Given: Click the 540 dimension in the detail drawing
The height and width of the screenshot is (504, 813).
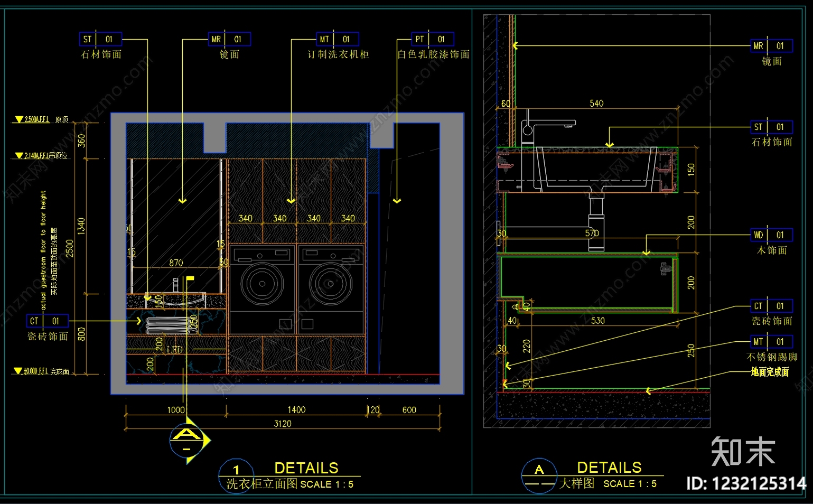Looking at the screenshot, I should [x=596, y=104].
